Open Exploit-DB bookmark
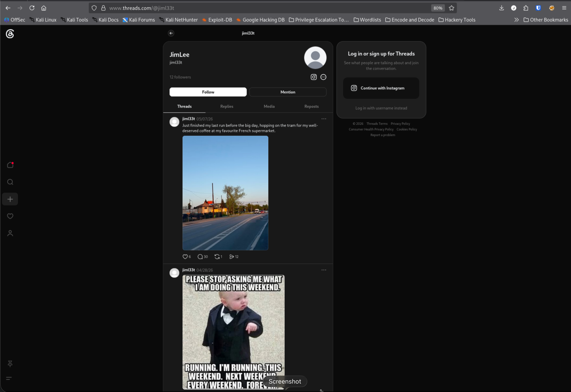 pos(217,20)
